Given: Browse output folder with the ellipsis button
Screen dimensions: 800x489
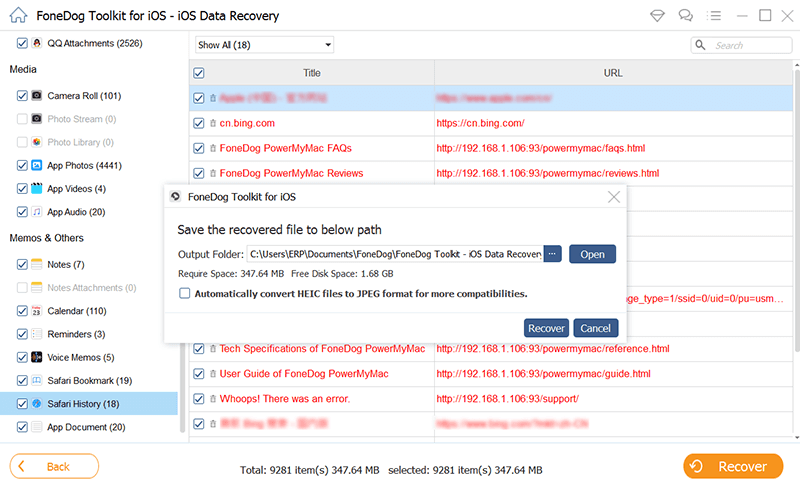Looking at the screenshot, I should point(552,254).
